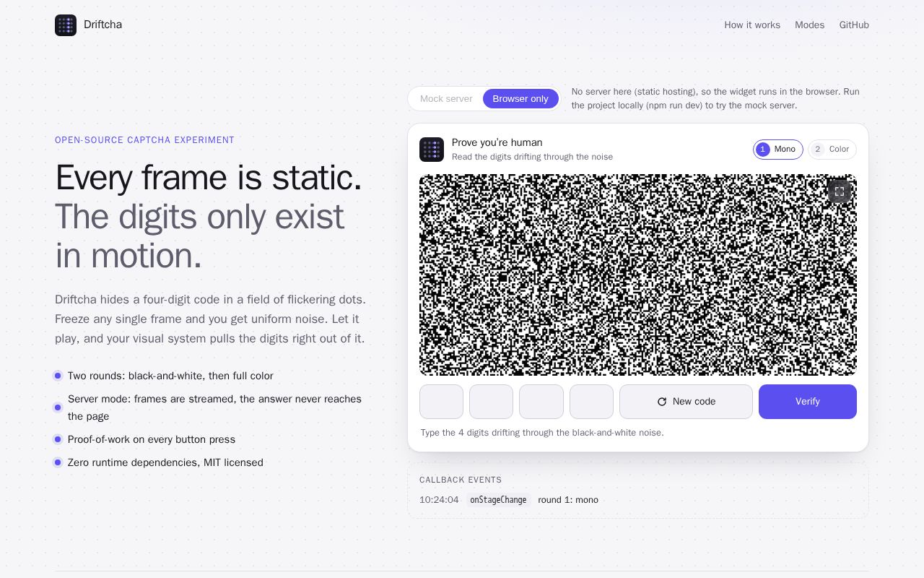Focus the third digit input box
Viewport: 924px width, 578px height.
point(541,402)
